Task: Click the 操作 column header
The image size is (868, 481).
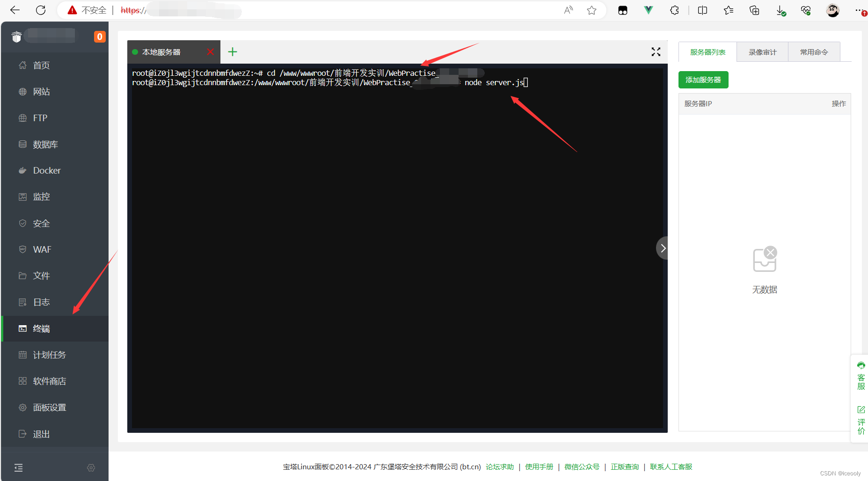Action: click(839, 104)
